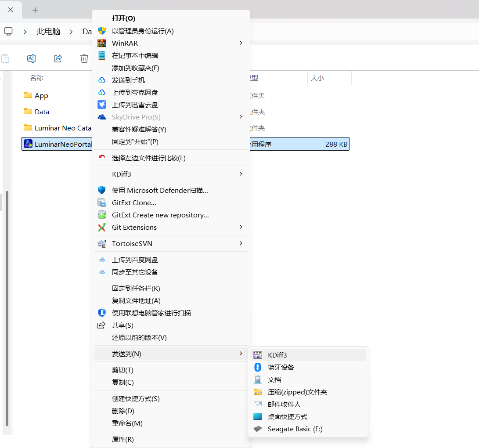Select the Luminar Neo Cata folder row
This screenshot has height=448, width=479.
point(57,128)
